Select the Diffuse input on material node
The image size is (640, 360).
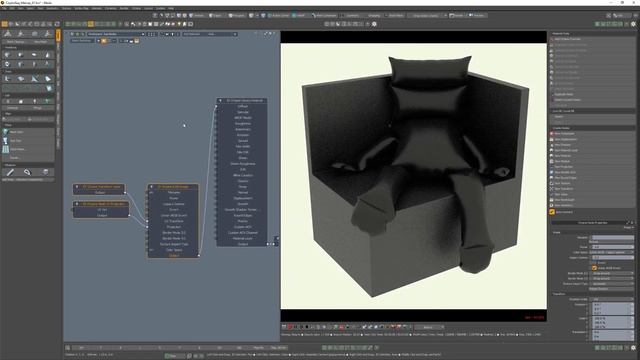pyautogui.click(x=242, y=106)
